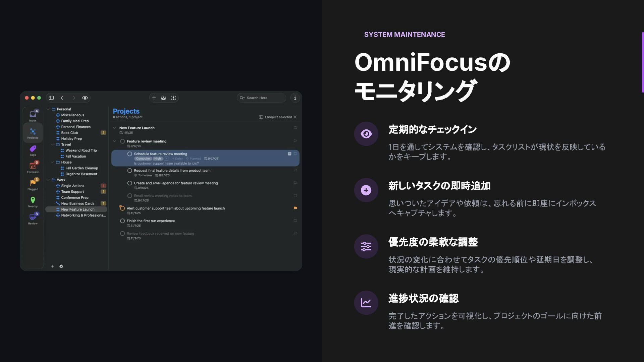Collapse the Feature review meeting group
Image resolution: width=644 pixels, height=362 pixels.
pyautogui.click(x=115, y=141)
